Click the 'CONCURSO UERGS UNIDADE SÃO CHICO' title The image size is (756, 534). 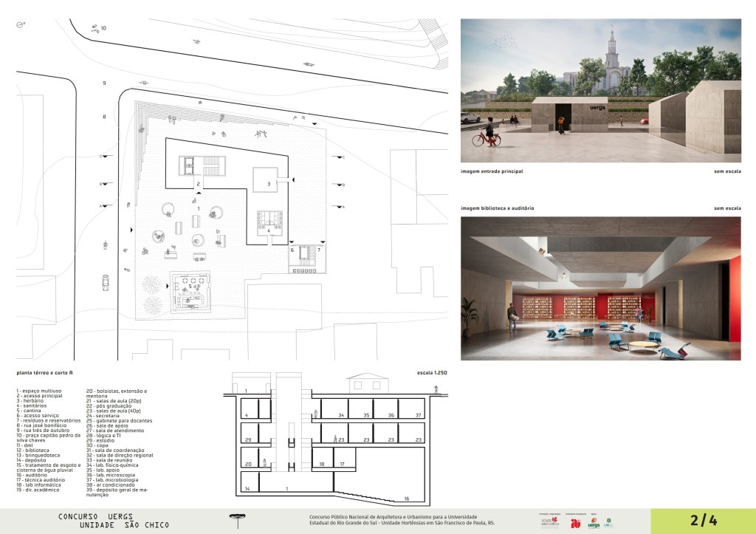(x=113, y=521)
